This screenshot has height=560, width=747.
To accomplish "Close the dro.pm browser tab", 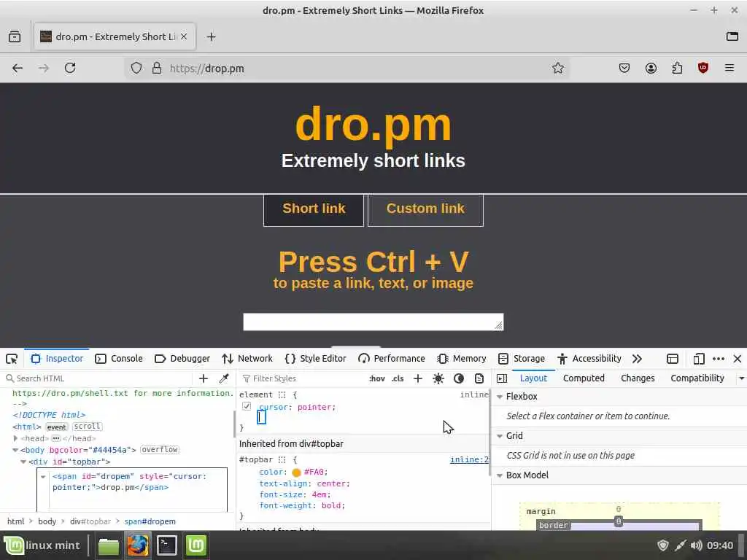I will [x=184, y=36].
